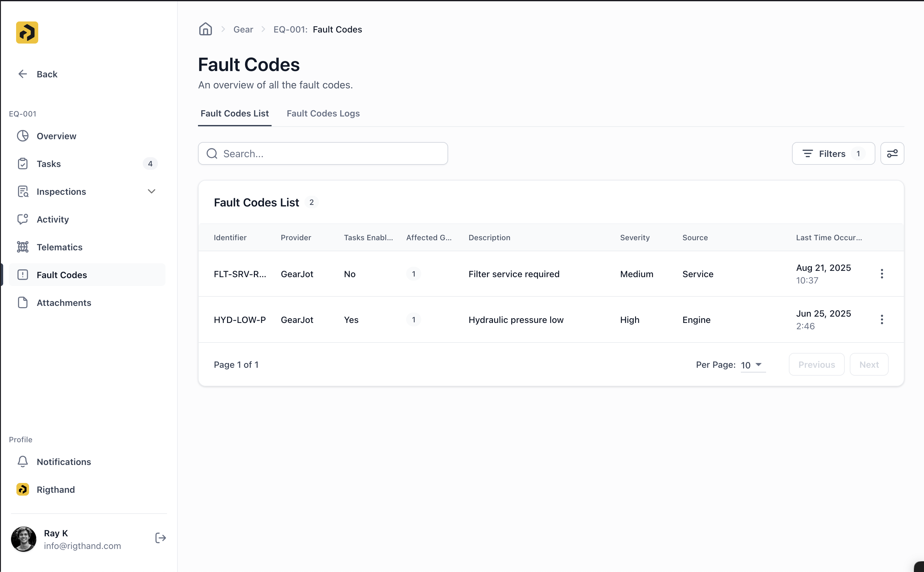The width and height of the screenshot is (924, 572).
Task: Click the Rigthand logo at top left
Action: pyautogui.click(x=27, y=33)
